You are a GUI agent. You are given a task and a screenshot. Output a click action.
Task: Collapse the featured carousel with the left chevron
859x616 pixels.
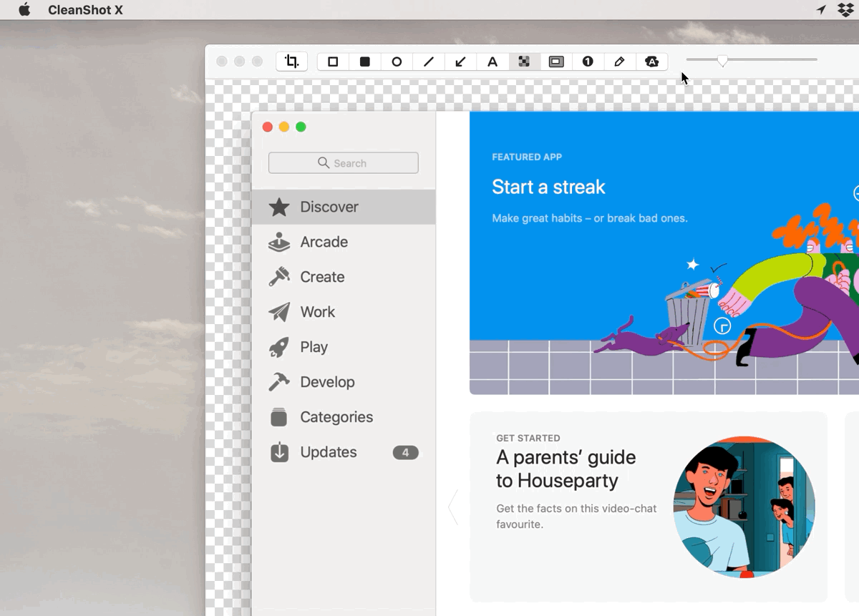click(x=452, y=507)
